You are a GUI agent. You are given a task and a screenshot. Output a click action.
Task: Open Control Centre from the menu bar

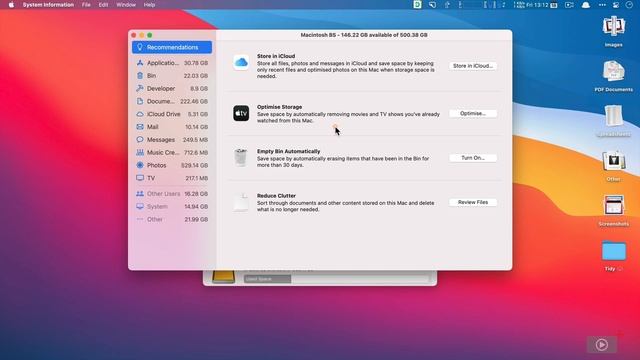pyautogui.click(x=616, y=5)
